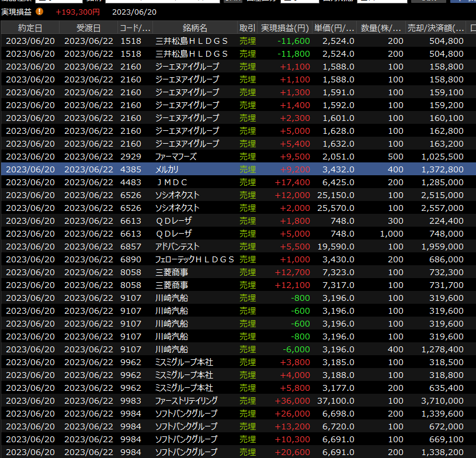Viewport: 476px width, 458px height.
Task: Sort by 売却/決済額 column header
Action: [x=436, y=28]
